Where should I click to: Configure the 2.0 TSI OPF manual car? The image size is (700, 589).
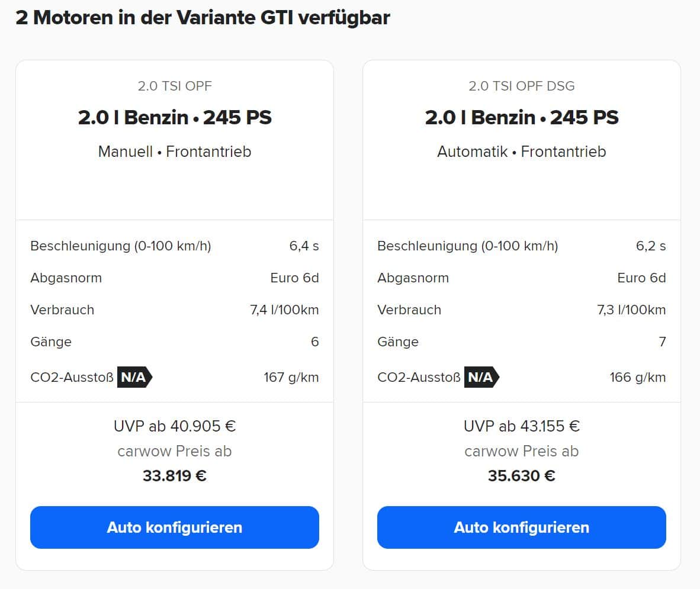point(175,527)
